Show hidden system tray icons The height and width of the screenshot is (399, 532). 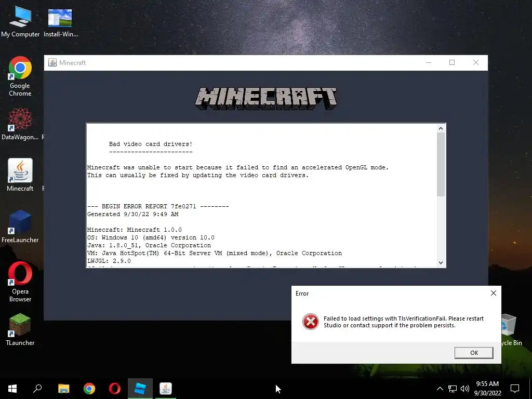(x=440, y=389)
